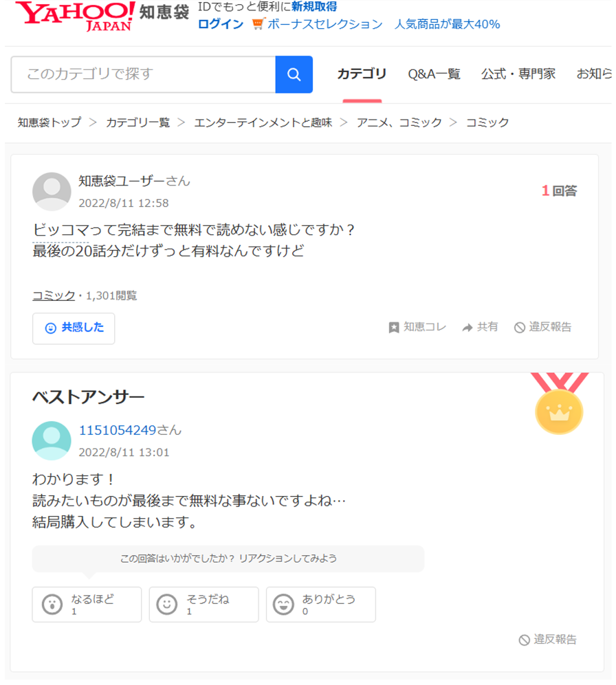Viewport: 616px width, 685px height.
Task: Click the questioner's gray avatar
Action: [52, 191]
